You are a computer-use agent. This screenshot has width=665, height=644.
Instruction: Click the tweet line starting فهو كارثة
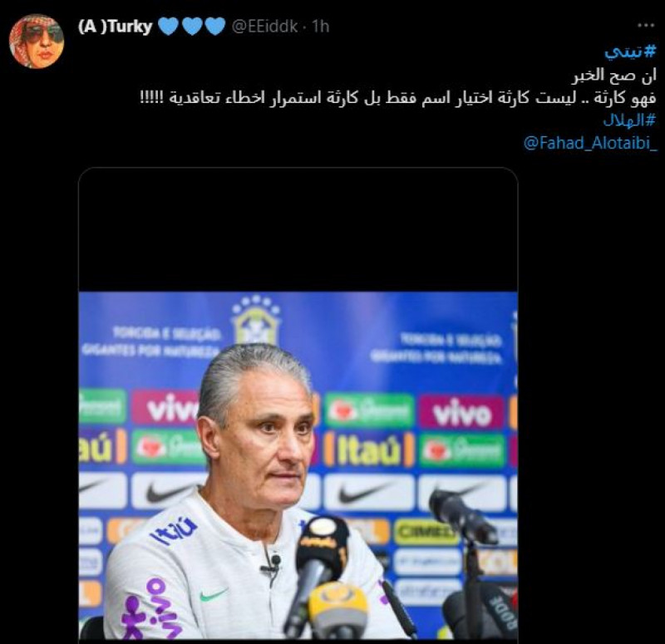pyautogui.click(x=398, y=97)
